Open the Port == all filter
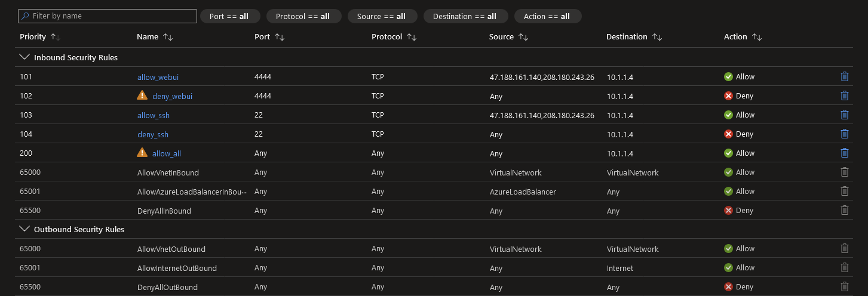This screenshot has width=868, height=296. tap(229, 16)
